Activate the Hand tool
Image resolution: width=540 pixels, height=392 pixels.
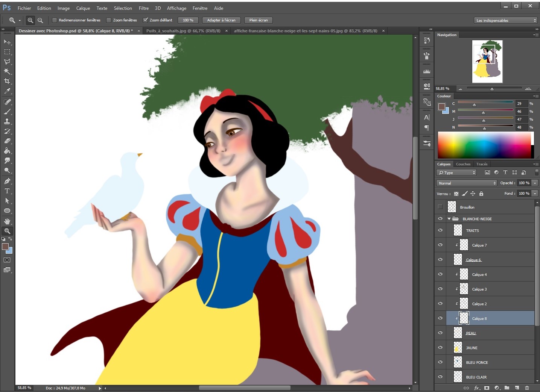pos(7,221)
